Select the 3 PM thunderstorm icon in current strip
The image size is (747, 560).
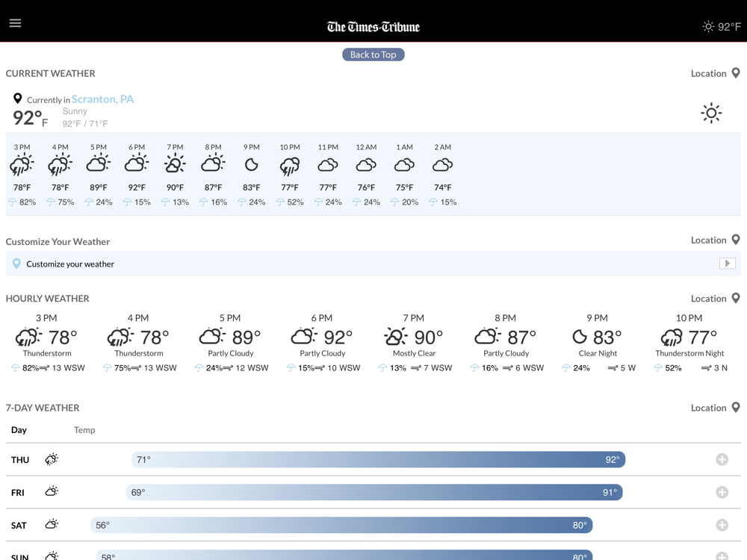[22, 165]
